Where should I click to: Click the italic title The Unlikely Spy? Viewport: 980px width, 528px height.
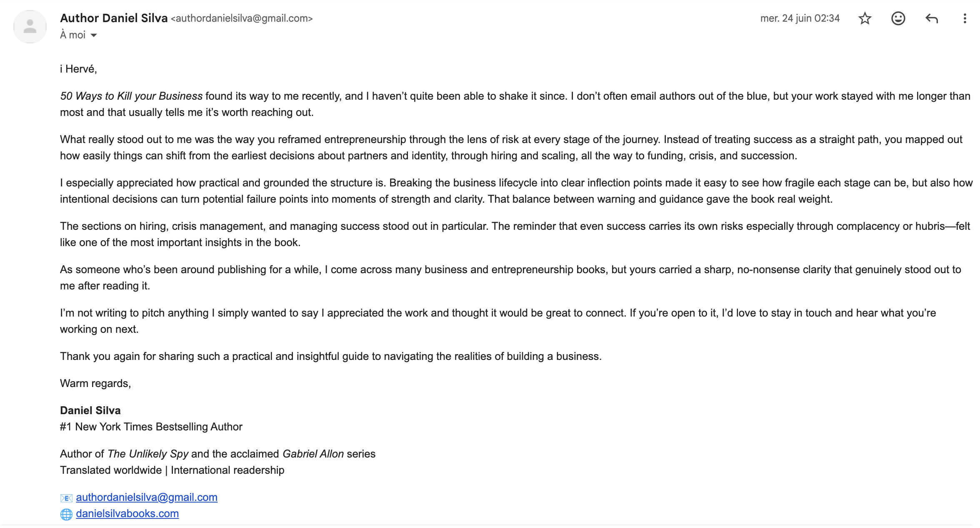pyautogui.click(x=148, y=454)
